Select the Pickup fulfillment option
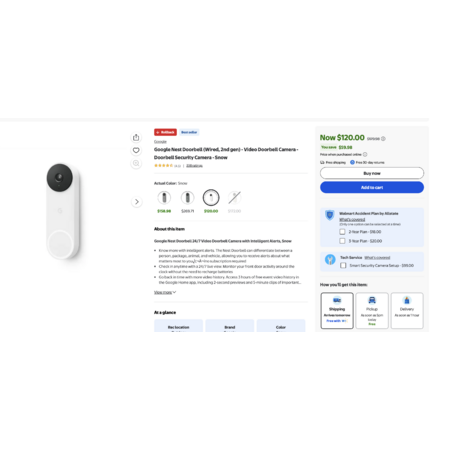Screen dimensions: 450x450 (x=372, y=311)
